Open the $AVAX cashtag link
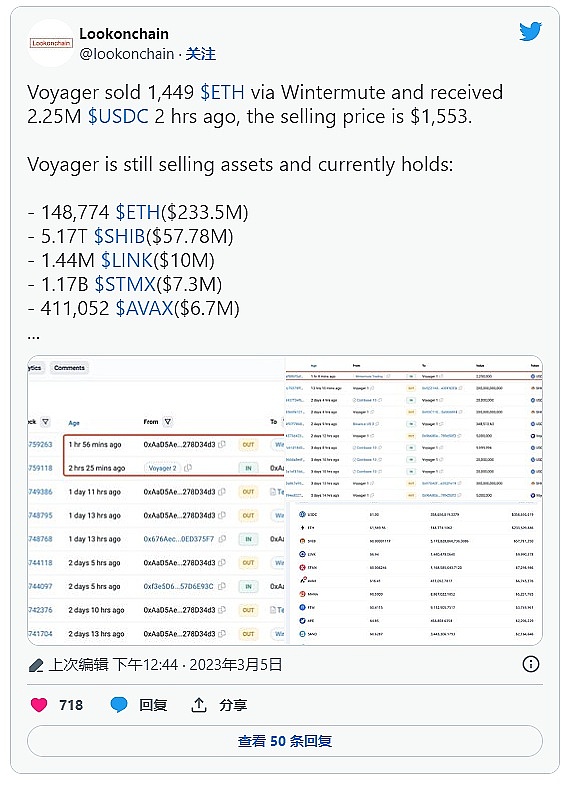The width and height of the screenshot is (570, 788). pyautogui.click(x=145, y=308)
